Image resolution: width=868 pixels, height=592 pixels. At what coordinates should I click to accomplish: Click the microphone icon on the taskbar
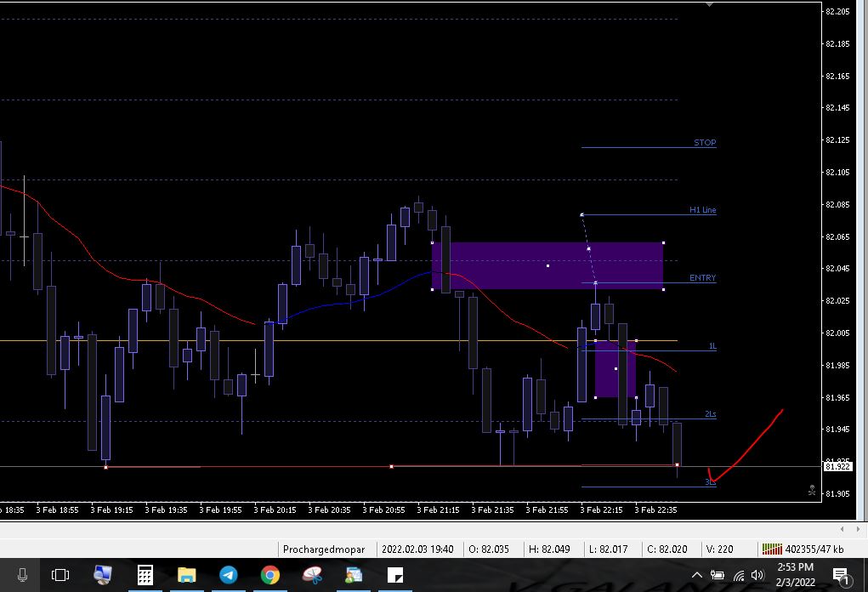tap(23, 575)
